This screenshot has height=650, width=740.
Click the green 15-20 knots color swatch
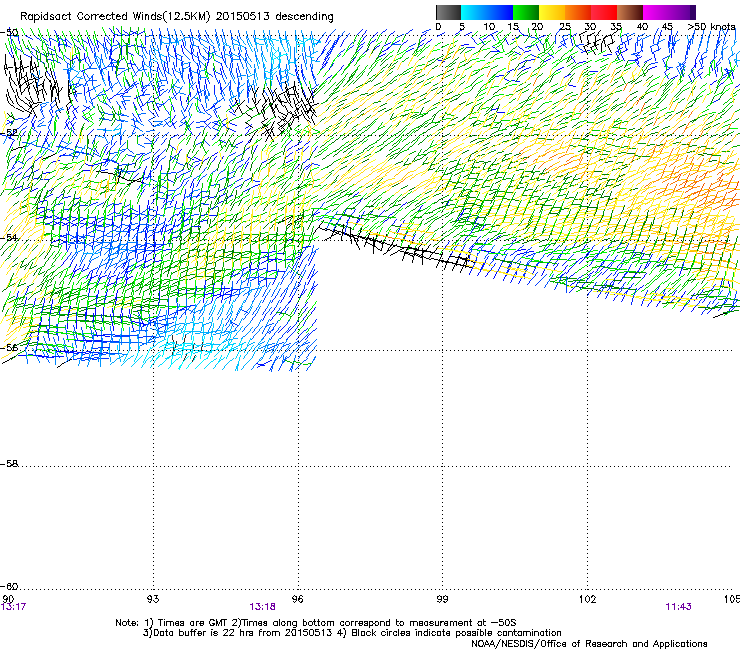coord(526,12)
